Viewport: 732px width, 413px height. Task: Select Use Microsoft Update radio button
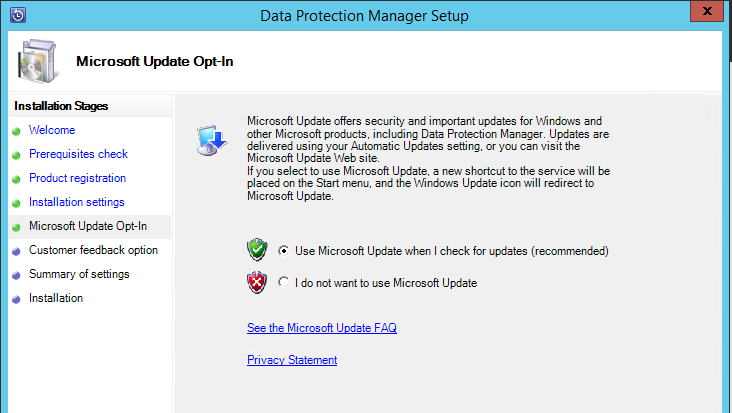coord(283,251)
